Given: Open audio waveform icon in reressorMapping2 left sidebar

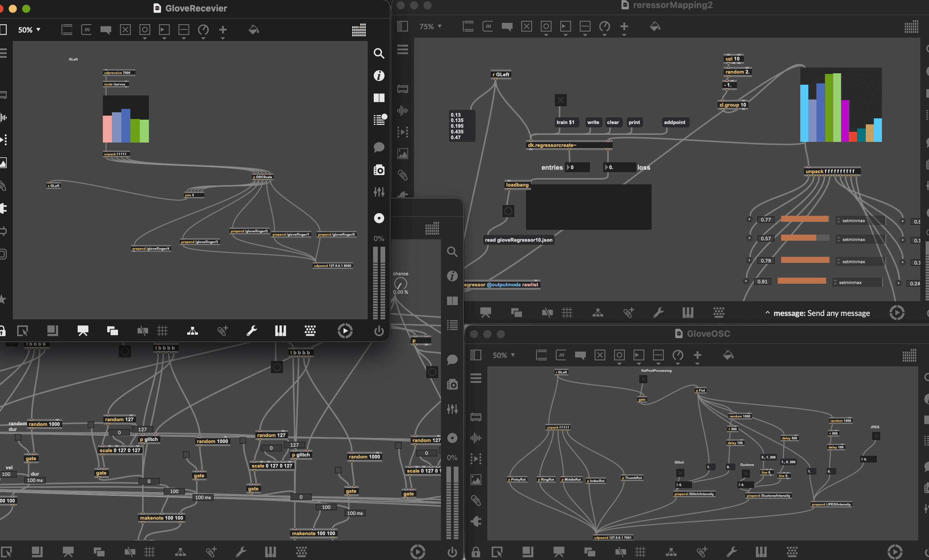Looking at the screenshot, I should point(402,111).
